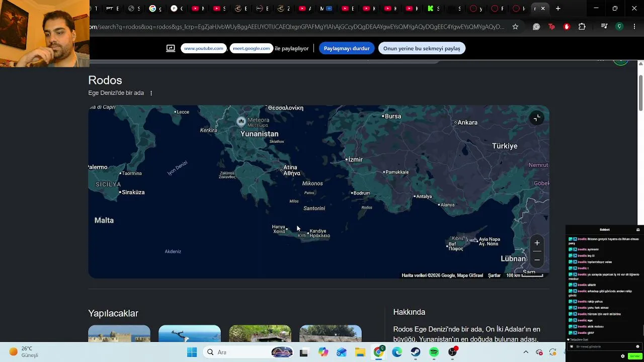Open Task View on the taskbar
This screenshot has width=644, height=362.
(303, 352)
